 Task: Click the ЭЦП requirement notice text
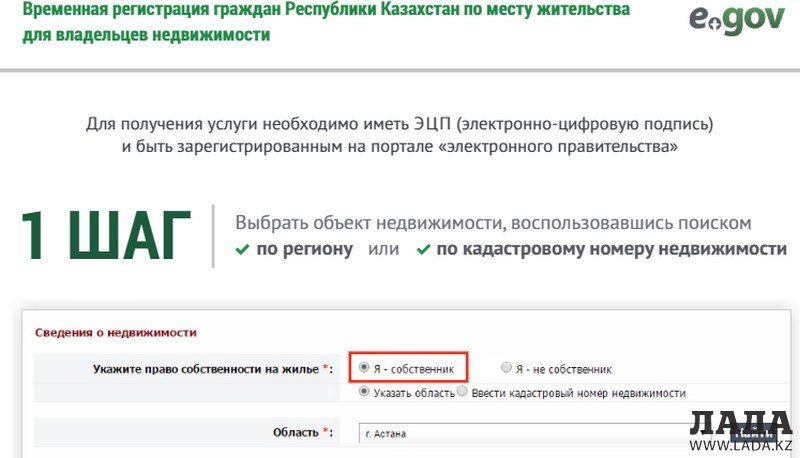pos(399,136)
